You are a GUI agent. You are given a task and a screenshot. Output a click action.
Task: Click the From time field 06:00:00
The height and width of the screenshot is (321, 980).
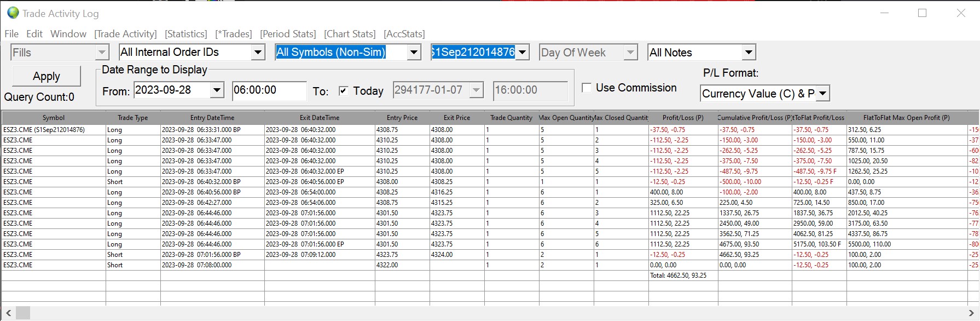pyautogui.click(x=269, y=90)
